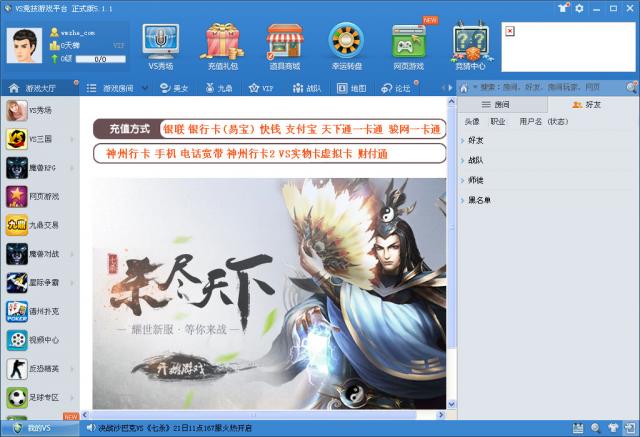Click the calendar icon in bottom status bar
The width and height of the screenshot is (640, 437).
pyautogui.click(x=578, y=428)
